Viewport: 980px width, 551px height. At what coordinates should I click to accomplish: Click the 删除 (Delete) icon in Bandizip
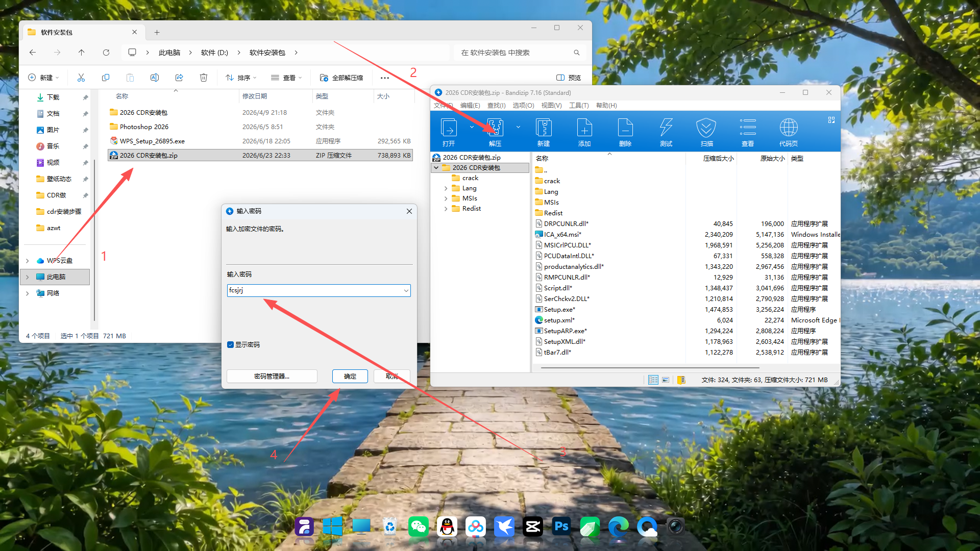(625, 132)
